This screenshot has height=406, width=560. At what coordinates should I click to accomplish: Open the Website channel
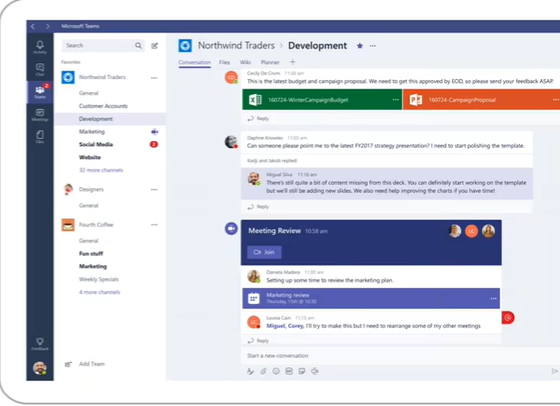point(90,157)
